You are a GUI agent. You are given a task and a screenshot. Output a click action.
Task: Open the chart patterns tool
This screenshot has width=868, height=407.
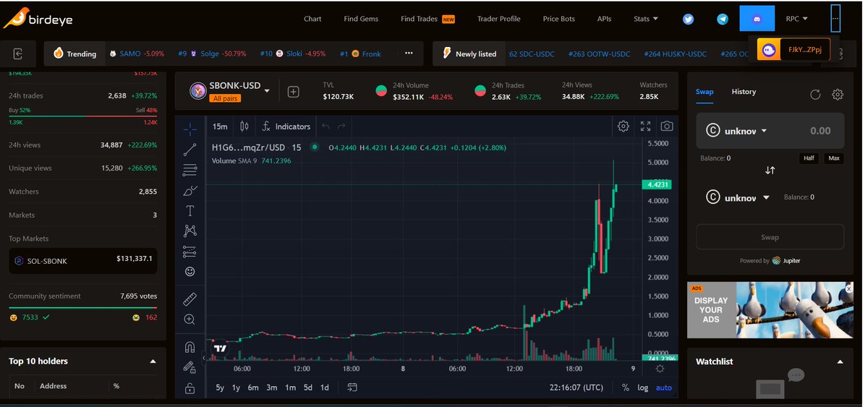(x=190, y=231)
